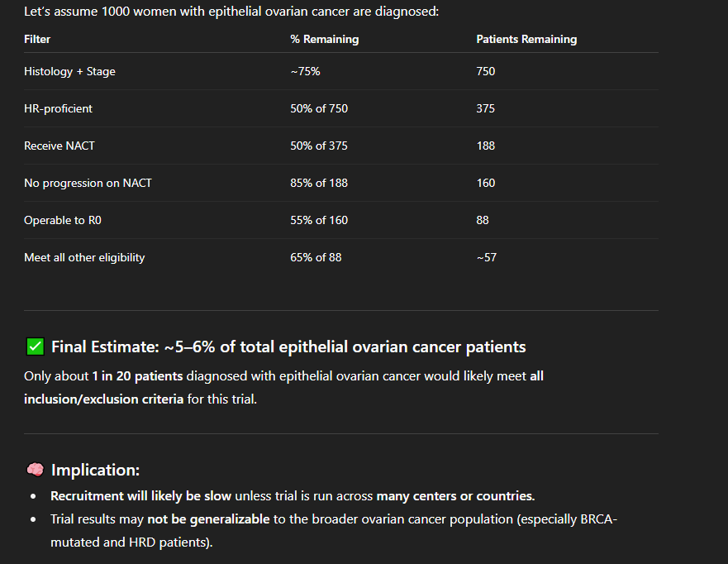
Task: Click the "85% of 188" cell
Action: (x=319, y=184)
